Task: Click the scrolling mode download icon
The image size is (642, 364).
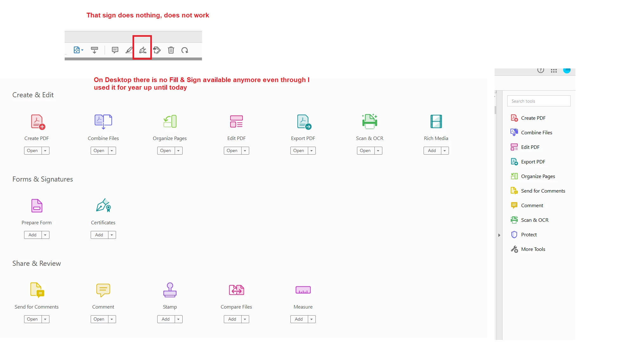Action: (x=94, y=50)
